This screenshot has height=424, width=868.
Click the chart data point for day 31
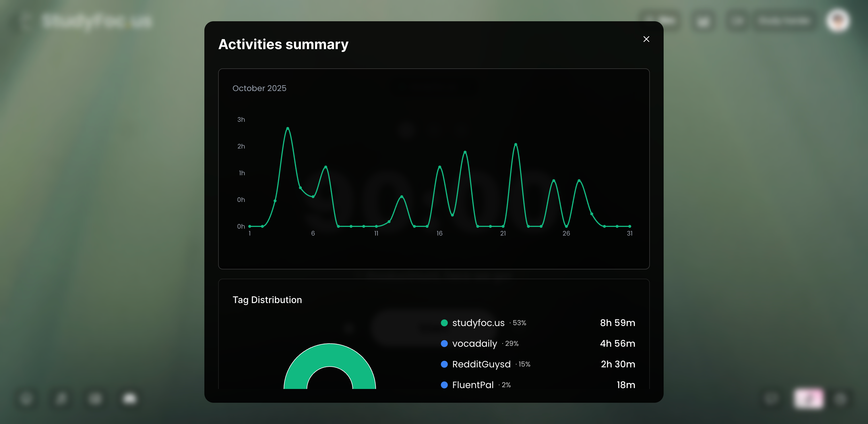(x=629, y=226)
